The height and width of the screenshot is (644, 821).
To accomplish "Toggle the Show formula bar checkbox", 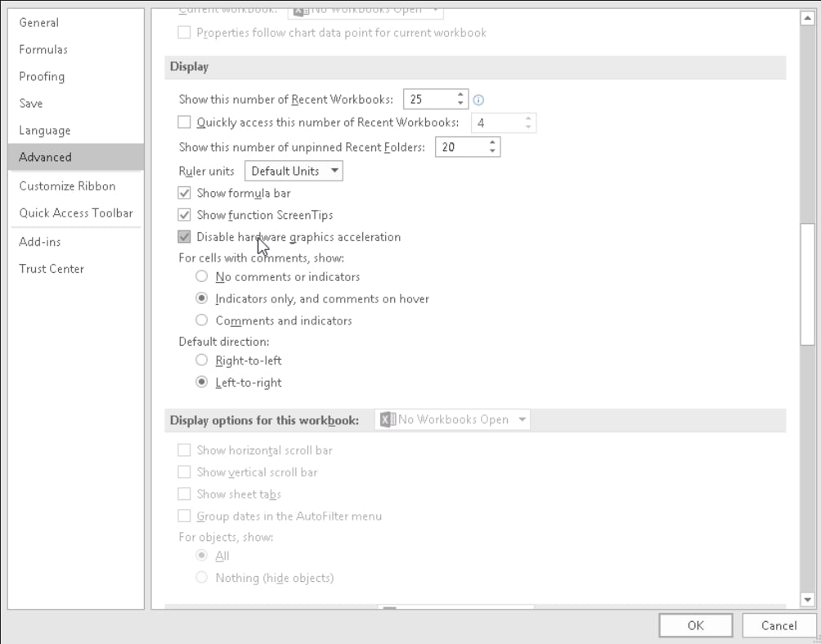I will point(184,193).
